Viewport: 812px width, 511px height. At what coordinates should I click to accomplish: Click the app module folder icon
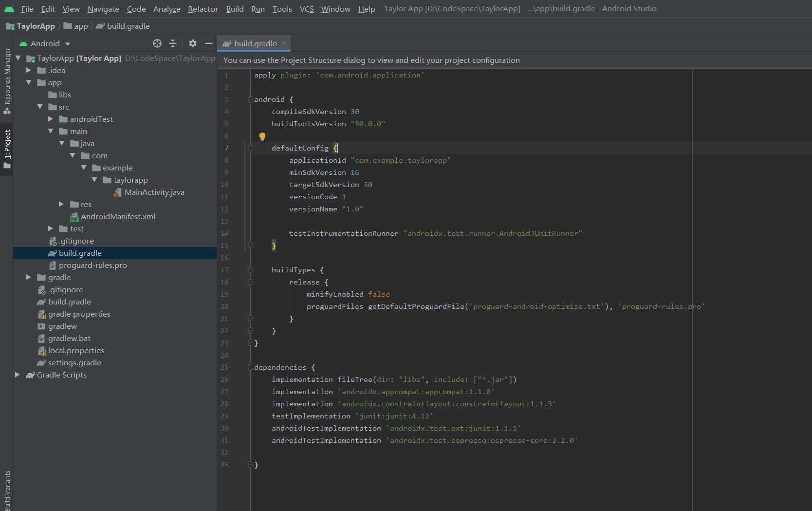click(x=41, y=83)
